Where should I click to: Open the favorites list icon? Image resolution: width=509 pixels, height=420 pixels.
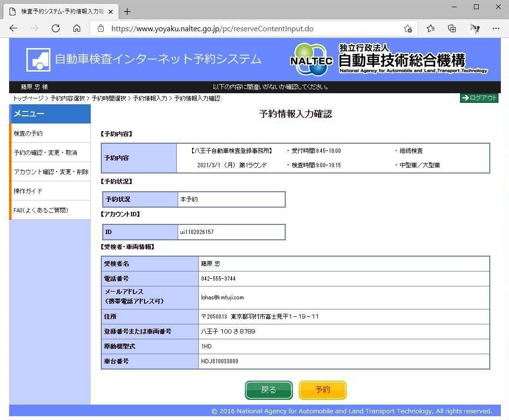[x=431, y=28]
